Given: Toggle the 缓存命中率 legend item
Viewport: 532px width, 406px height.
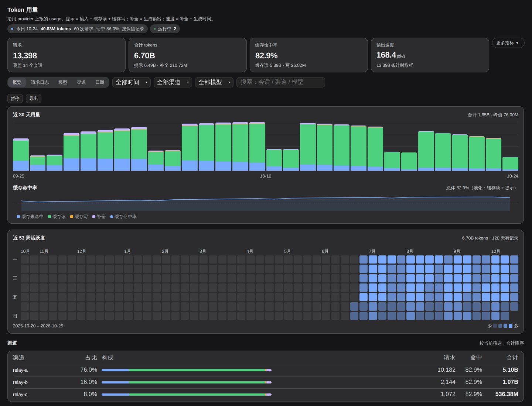Looking at the screenshot, I should [123, 217].
